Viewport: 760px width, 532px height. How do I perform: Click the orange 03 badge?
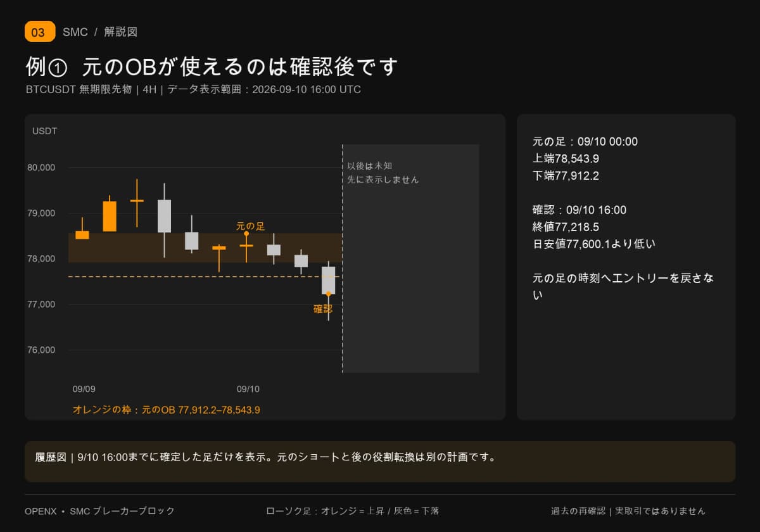(x=40, y=32)
